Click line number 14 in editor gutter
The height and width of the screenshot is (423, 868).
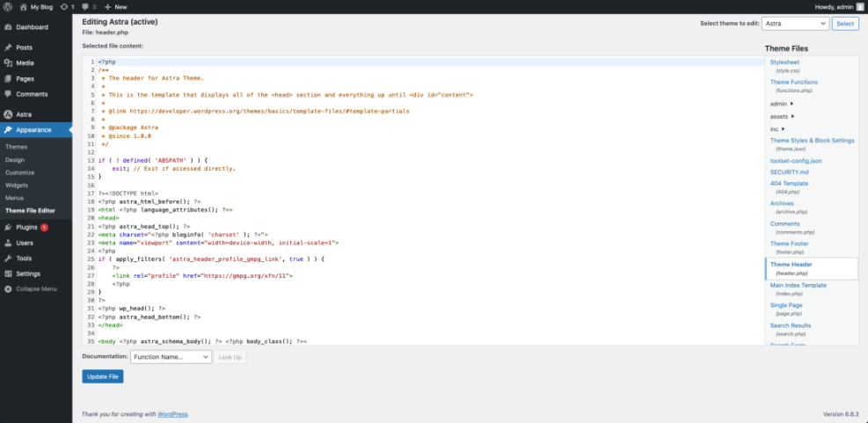click(91, 168)
